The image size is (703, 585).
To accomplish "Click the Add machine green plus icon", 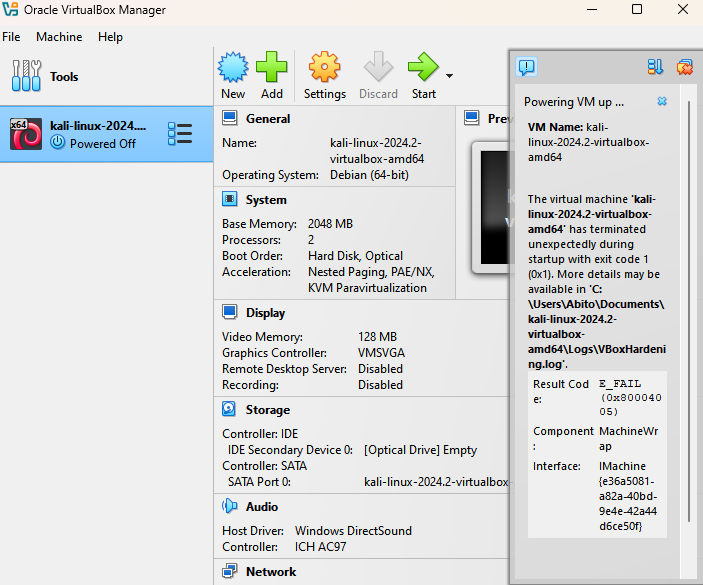I will pos(271,67).
